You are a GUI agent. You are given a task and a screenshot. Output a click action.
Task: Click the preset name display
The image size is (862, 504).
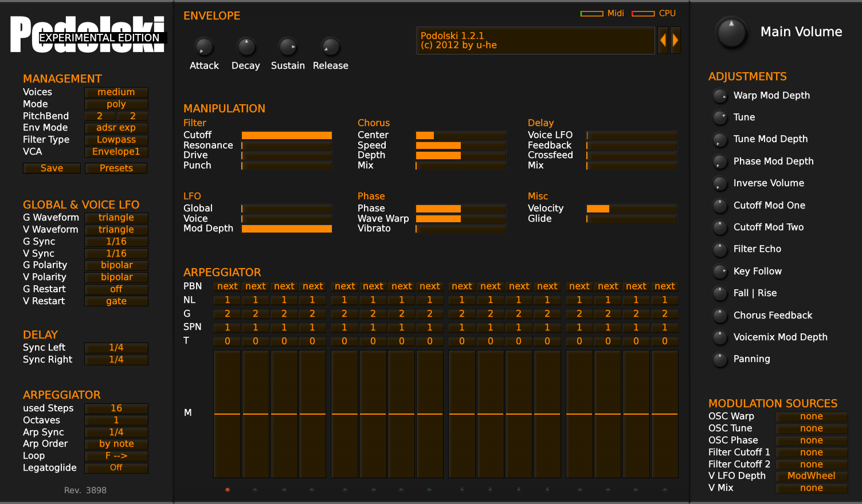tap(535, 40)
